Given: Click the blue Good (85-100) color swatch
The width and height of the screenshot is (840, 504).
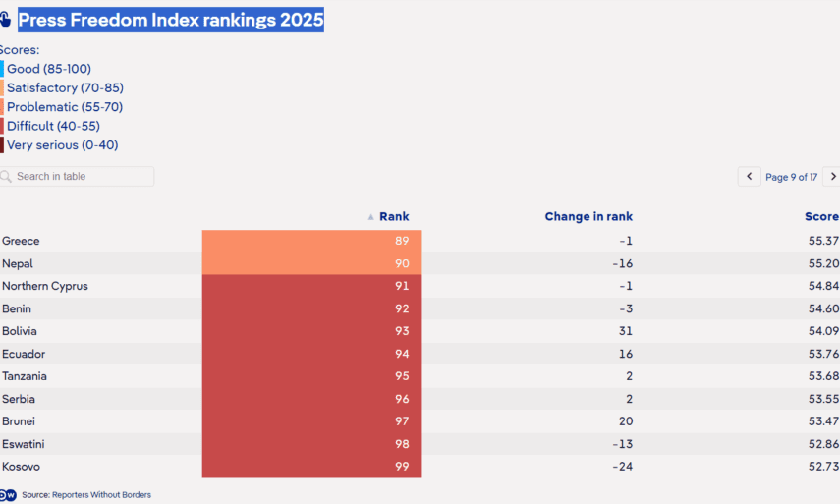Looking at the screenshot, I should [2, 69].
